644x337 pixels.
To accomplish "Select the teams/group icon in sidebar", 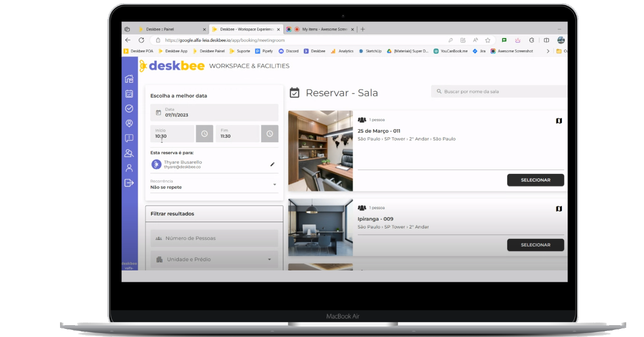I will coord(129,153).
